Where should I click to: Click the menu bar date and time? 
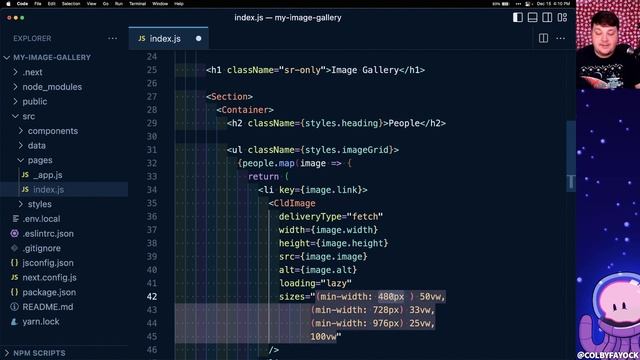(x=553, y=4)
